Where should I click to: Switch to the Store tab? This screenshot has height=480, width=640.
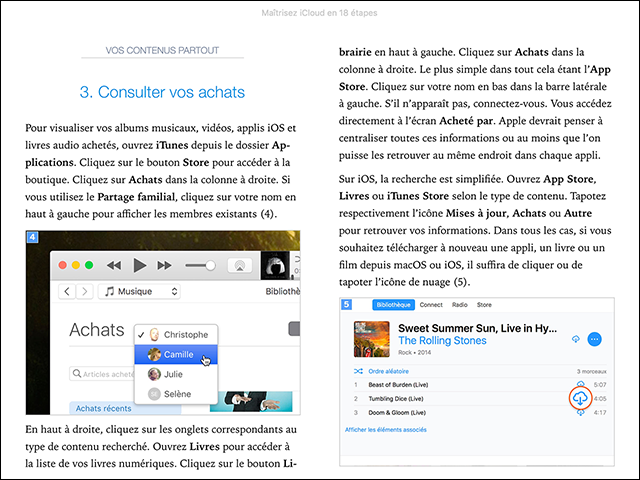coord(484,305)
